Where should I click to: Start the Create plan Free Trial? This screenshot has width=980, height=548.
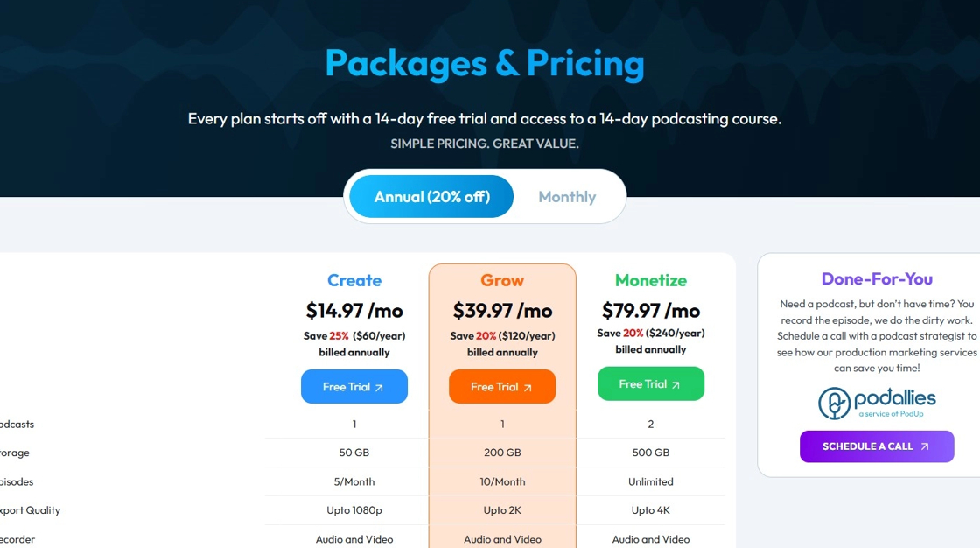tap(354, 387)
